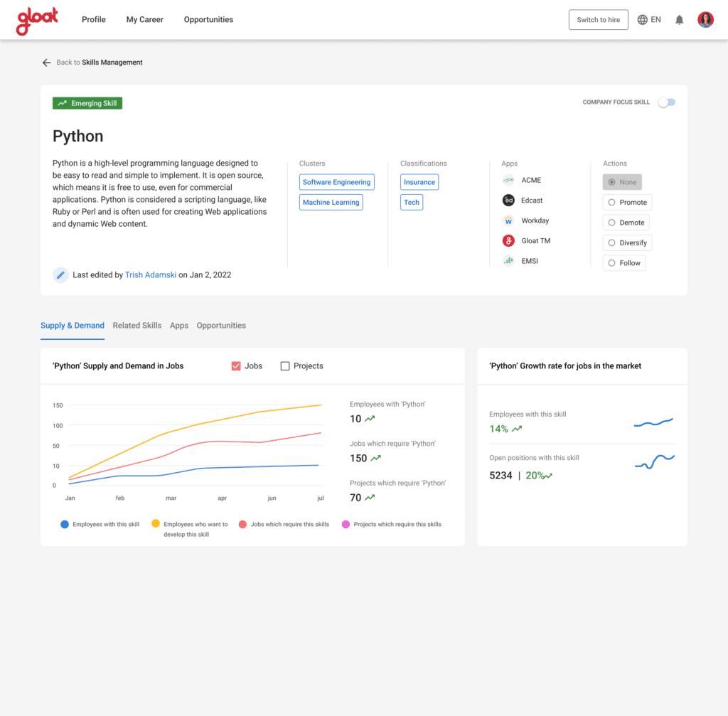
Task: Click the Emerging Skill trend arrow icon
Action: pos(63,103)
